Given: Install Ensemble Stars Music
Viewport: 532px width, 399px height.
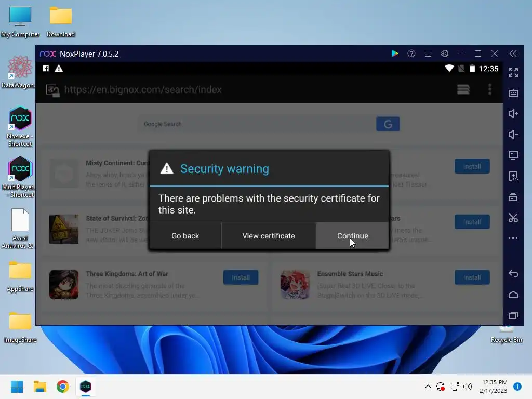Looking at the screenshot, I should click(472, 277).
